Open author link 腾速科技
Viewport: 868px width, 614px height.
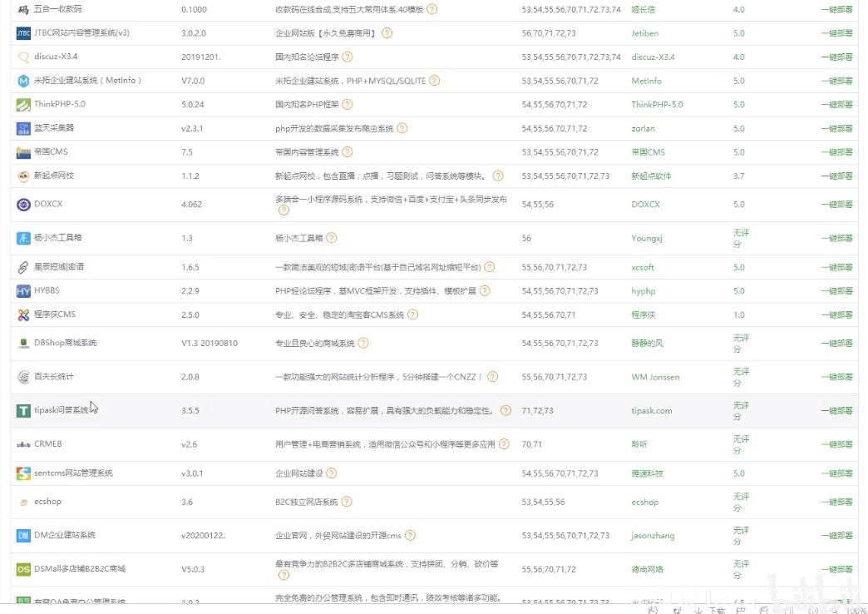(x=647, y=473)
